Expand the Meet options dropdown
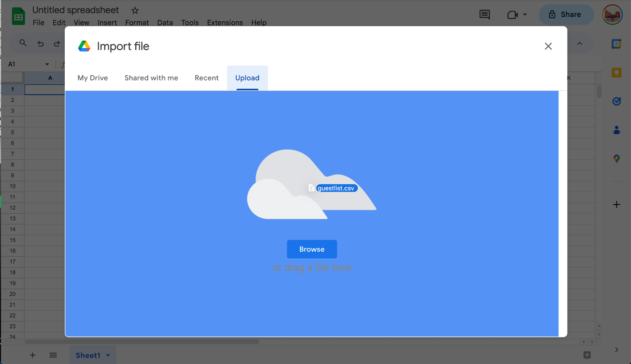Screen dimensions: 631x364 click(525, 14)
